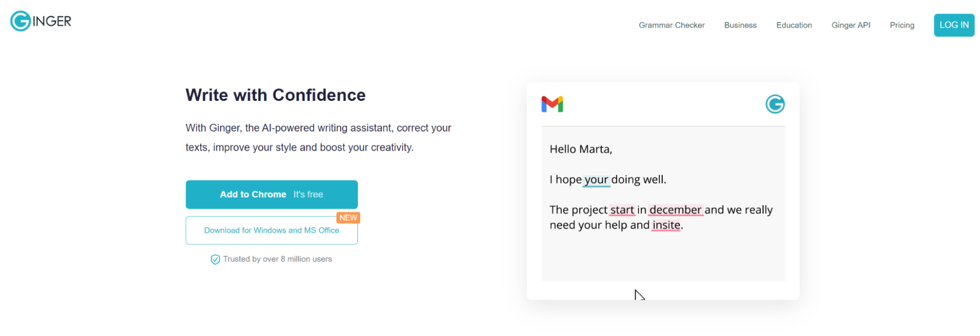The height and width of the screenshot is (336, 980).
Task: Click the orange NEW badge
Action: pyautogui.click(x=348, y=217)
